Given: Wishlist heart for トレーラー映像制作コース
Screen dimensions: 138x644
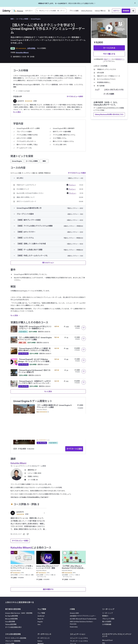Looking at the screenshot, I should pos(84,328).
